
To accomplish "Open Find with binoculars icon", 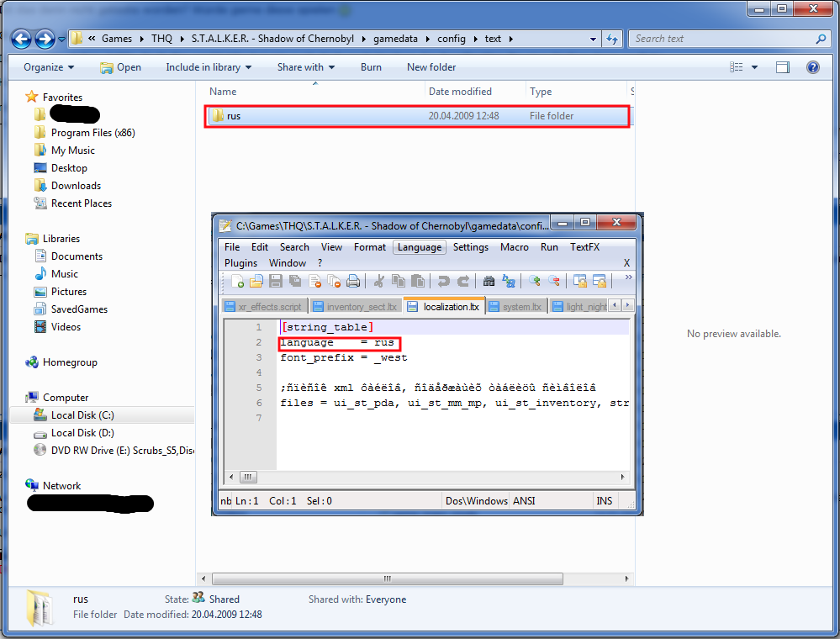I will tap(489, 281).
